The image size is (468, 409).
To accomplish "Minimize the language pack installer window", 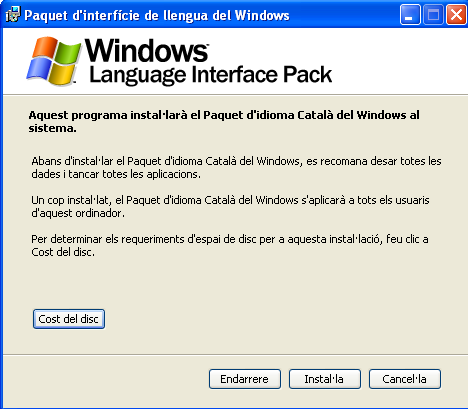I will pos(410,15).
